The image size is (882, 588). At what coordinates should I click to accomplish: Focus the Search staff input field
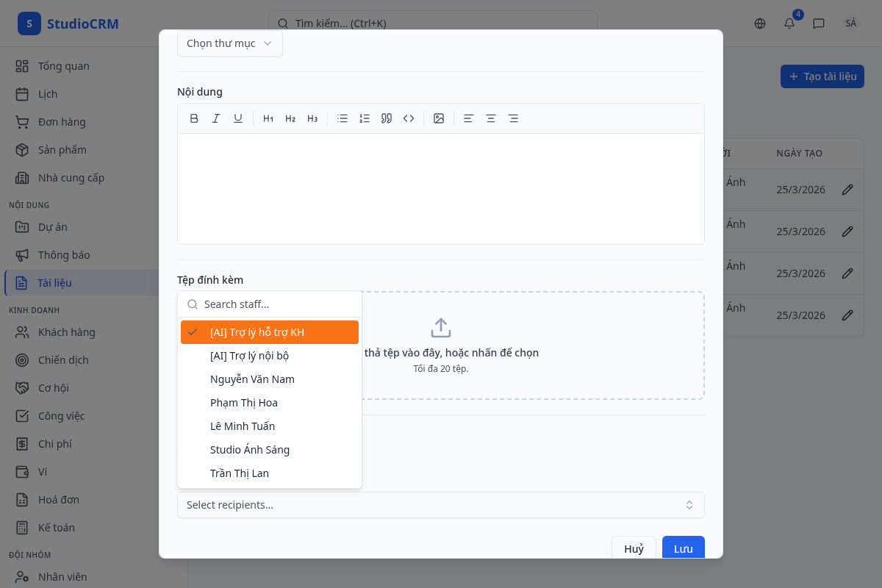pyautogui.click(x=278, y=304)
